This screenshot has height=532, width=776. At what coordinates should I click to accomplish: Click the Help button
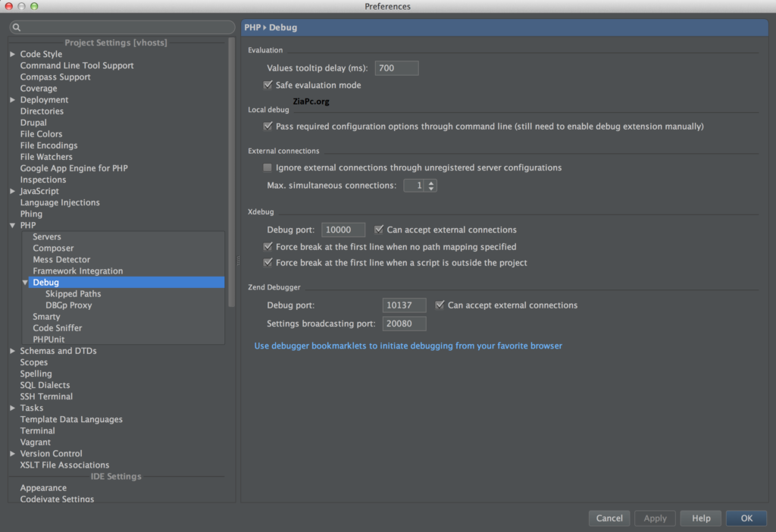click(x=700, y=518)
